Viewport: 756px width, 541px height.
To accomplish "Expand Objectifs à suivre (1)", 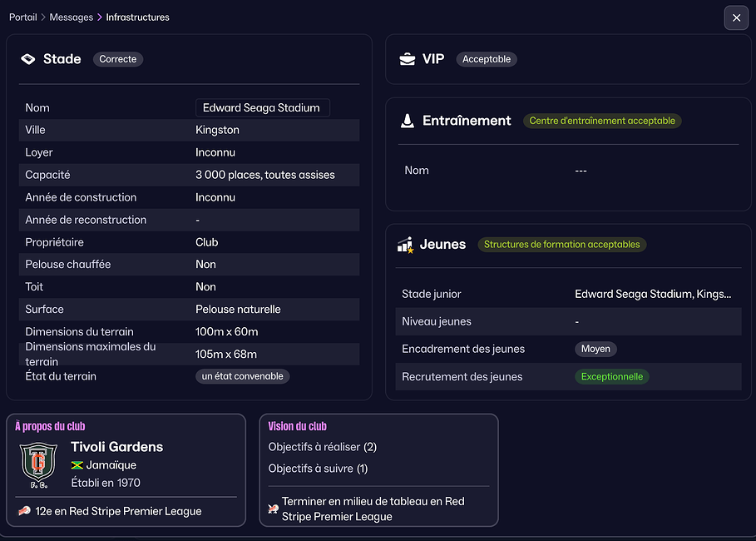I will [x=318, y=469].
